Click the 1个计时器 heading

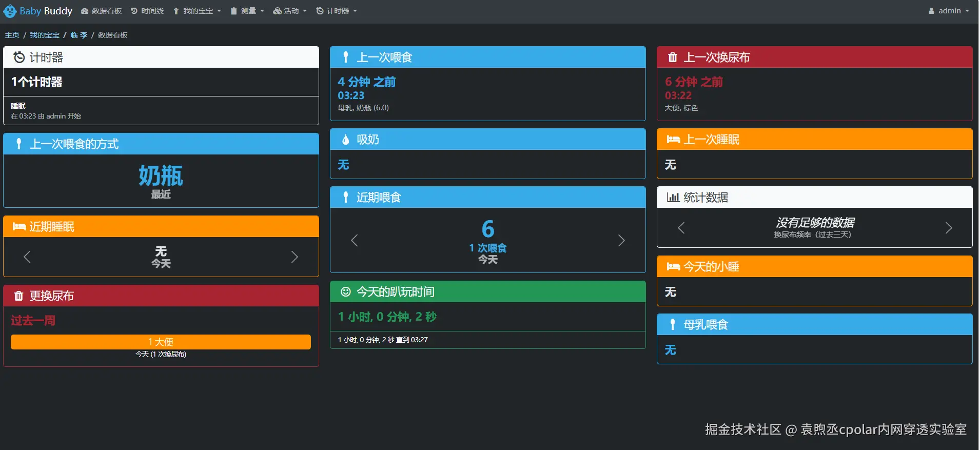pos(37,82)
